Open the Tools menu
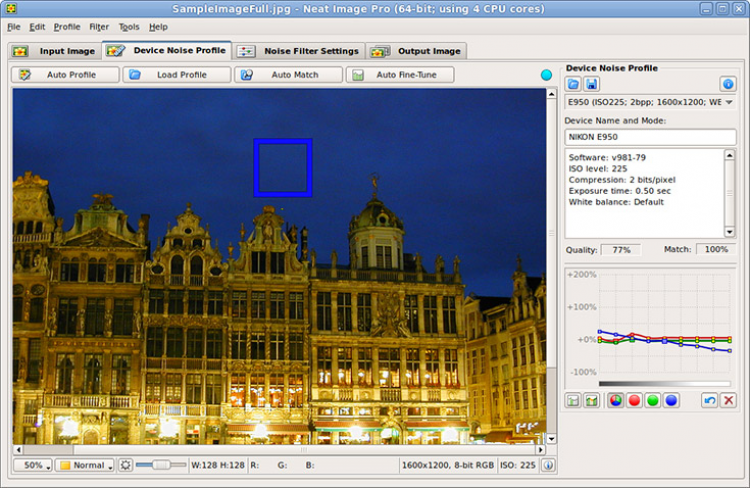The image size is (750, 488). coord(129,27)
